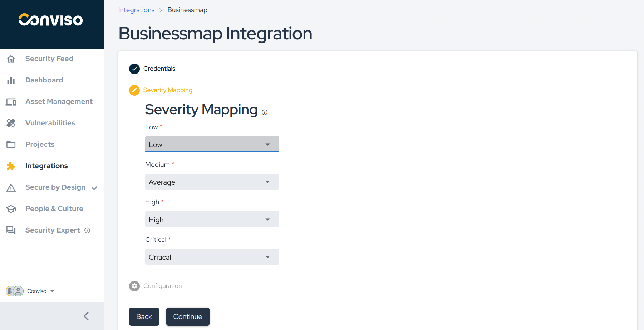Select the Dashboard bar chart icon
The height and width of the screenshot is (330, 644).
[x=11, y=80]
